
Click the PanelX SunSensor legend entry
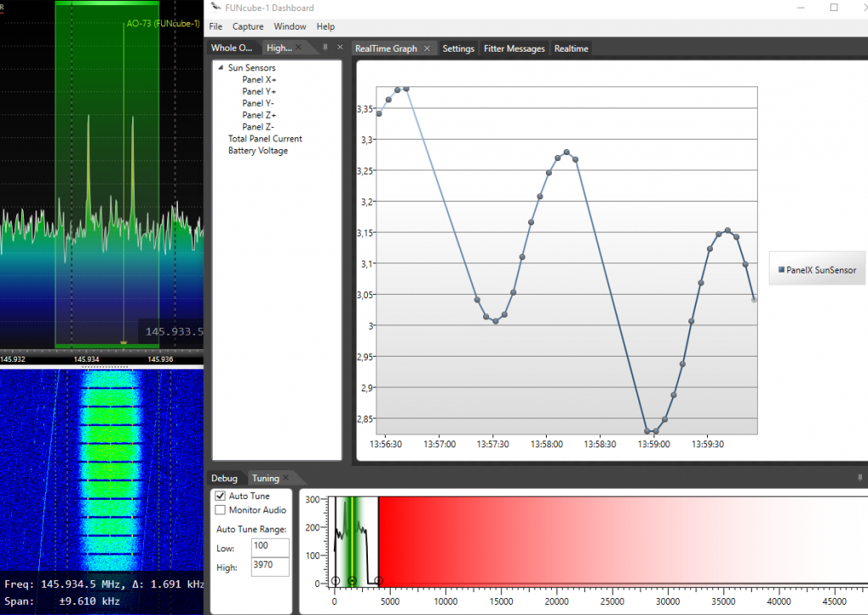817,270
